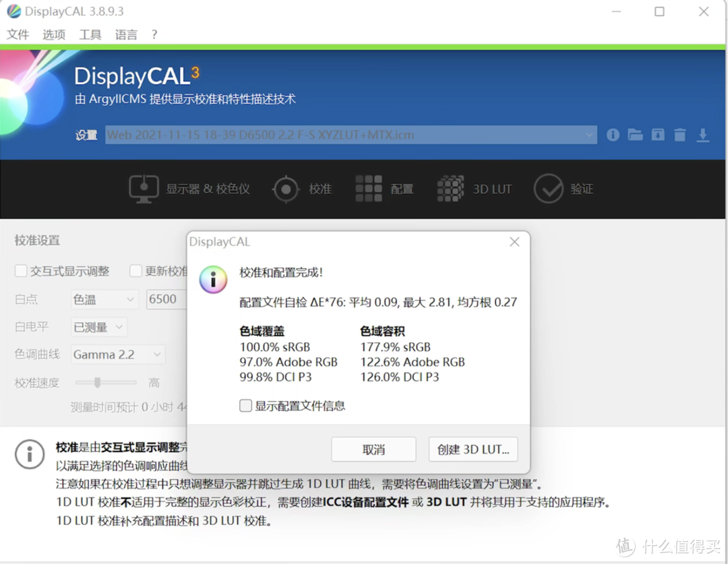Cancel the calibration completion dialog

coord(373,449)
